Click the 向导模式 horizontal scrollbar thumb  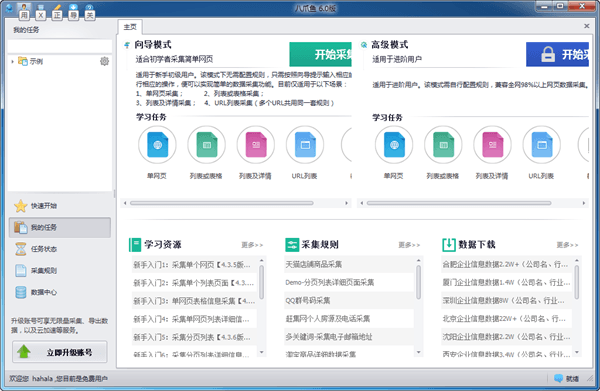(222, 203)
